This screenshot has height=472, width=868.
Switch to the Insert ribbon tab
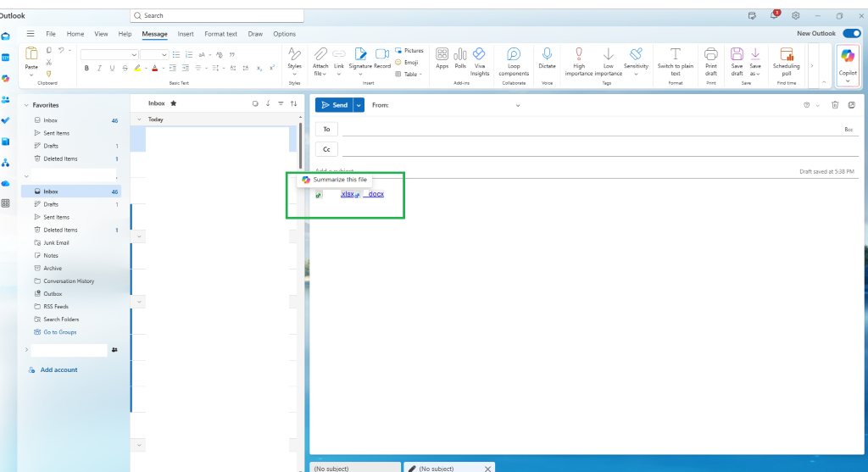click(186, 34)
